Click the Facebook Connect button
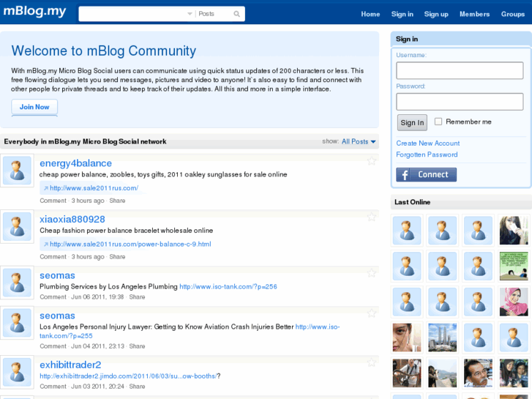Screen dimensions: 532x399 426,174
